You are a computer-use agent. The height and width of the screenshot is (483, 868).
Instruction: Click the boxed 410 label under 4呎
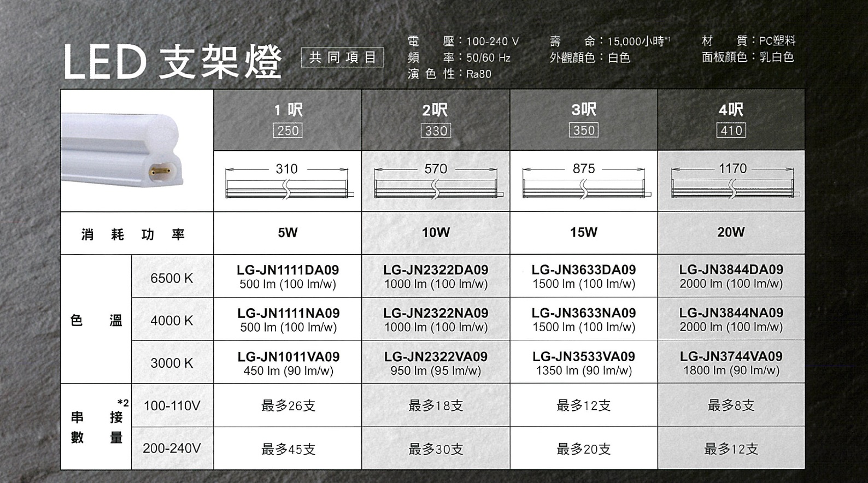tap(731, 130)
